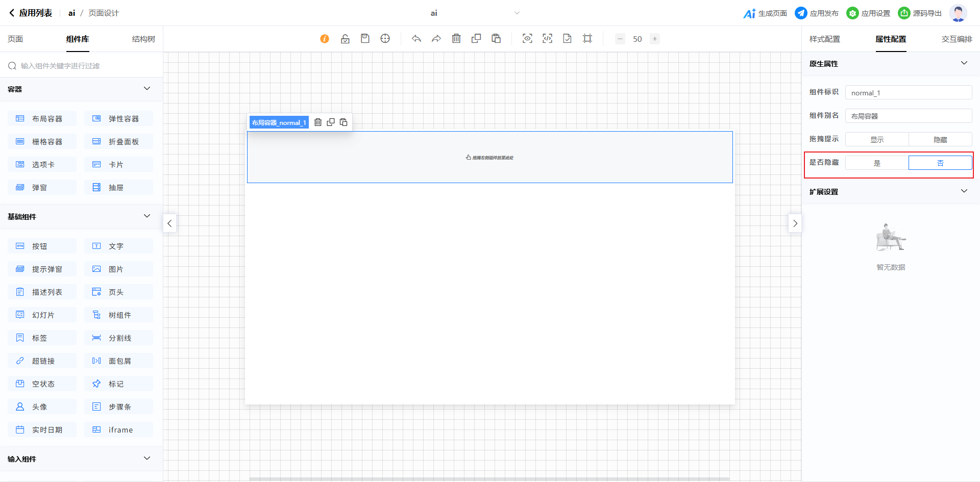Click the 应用发布 button
Screen dimensions: 980x482
(817, 13)
